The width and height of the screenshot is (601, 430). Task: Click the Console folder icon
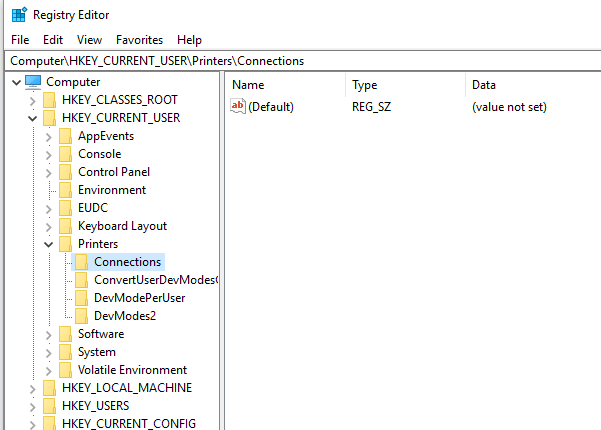pos(66,154)
